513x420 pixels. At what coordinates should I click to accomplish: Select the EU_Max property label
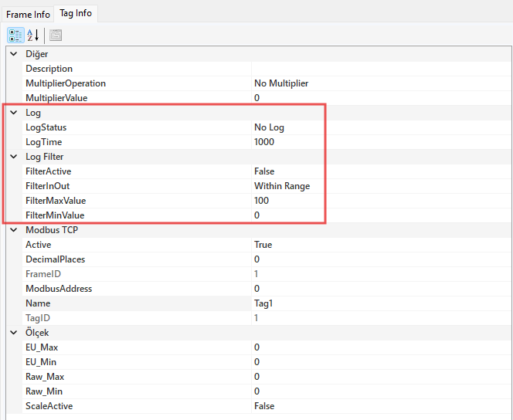(42, 347)
